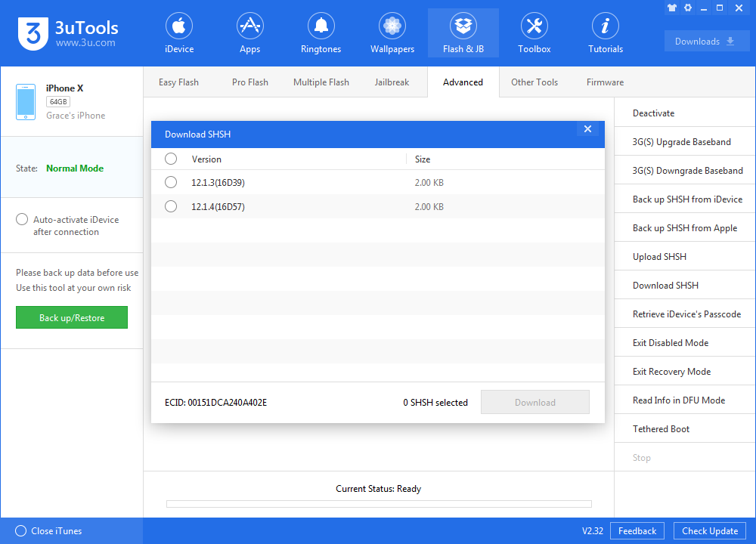
Task: Select SHSH version 12.1.3(16D39)
Action: coord(171,182)
